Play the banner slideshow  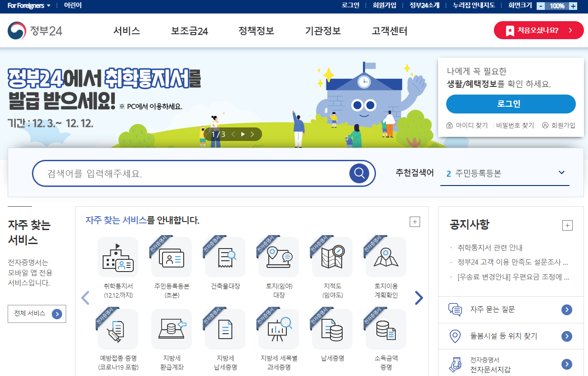pos(243,134)
